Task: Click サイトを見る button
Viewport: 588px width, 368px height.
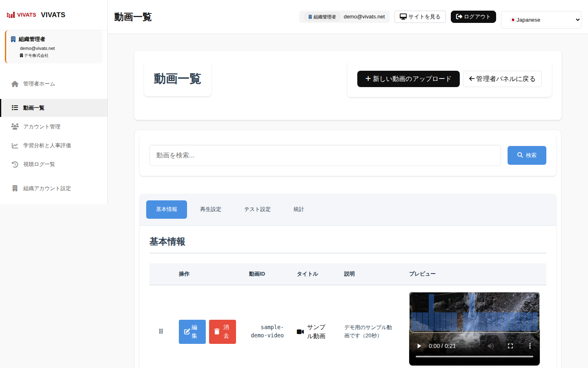Action: pyautogui.click(x=420, y=17)
